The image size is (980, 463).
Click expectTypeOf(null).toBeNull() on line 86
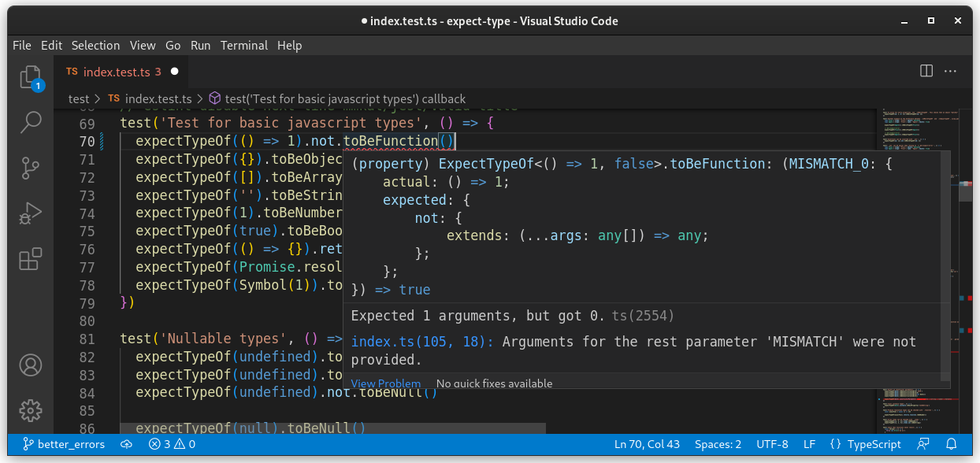tap(251, 428)
